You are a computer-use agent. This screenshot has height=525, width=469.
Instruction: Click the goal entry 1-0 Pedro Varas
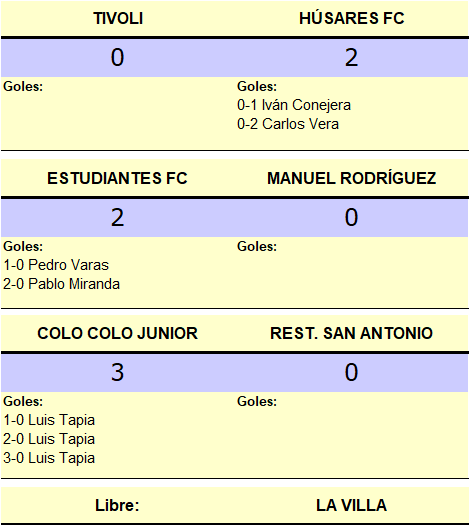[x=56, y=265]
